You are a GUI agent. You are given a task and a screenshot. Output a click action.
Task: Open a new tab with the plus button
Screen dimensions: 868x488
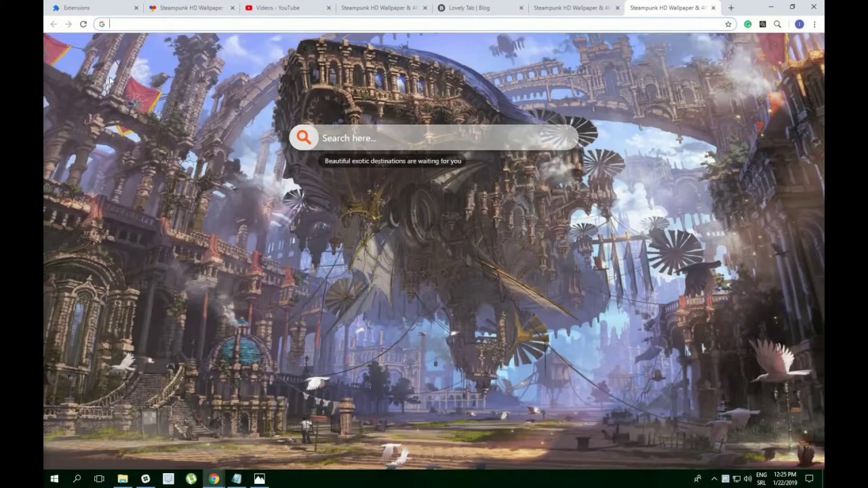[730, 7]
